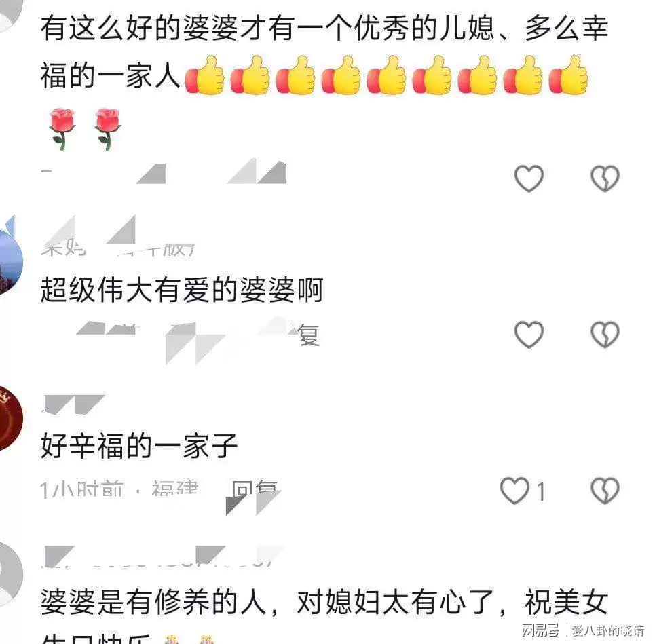Like the comment ending with rose emojis

529,178
